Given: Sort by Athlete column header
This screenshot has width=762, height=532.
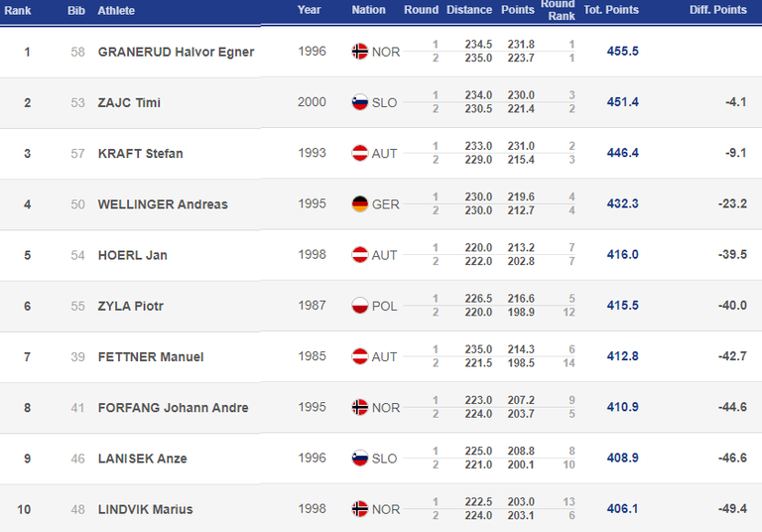Looking at the screenshot, I should click(116, 10).
